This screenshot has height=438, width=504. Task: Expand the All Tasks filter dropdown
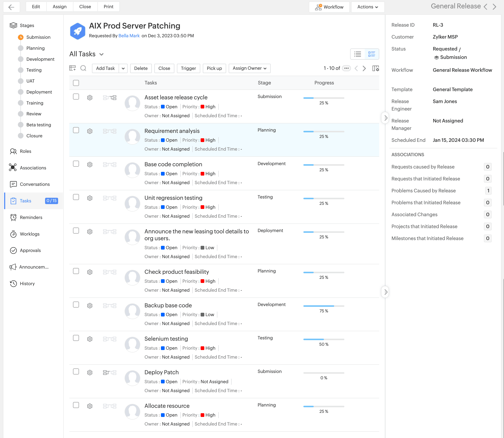pos(102,54)
